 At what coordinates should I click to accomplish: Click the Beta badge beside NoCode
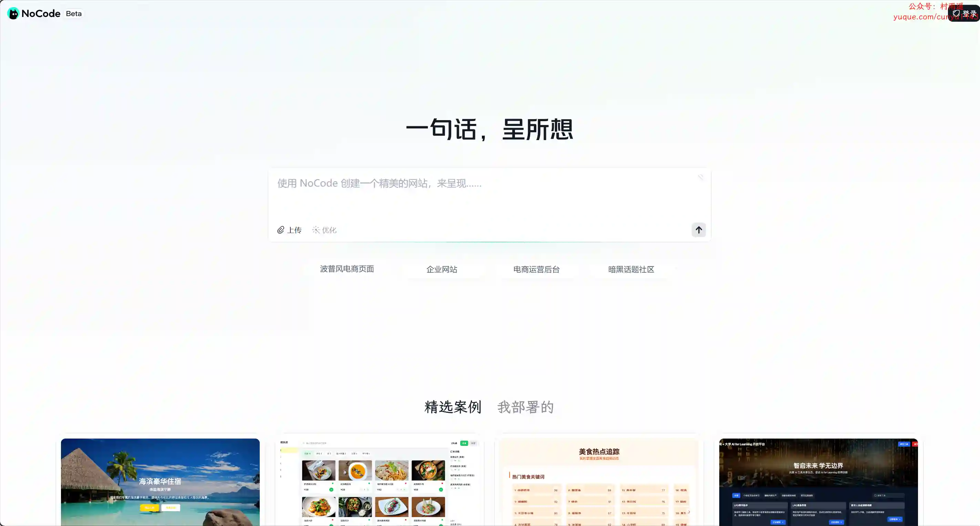pos(73,14)
